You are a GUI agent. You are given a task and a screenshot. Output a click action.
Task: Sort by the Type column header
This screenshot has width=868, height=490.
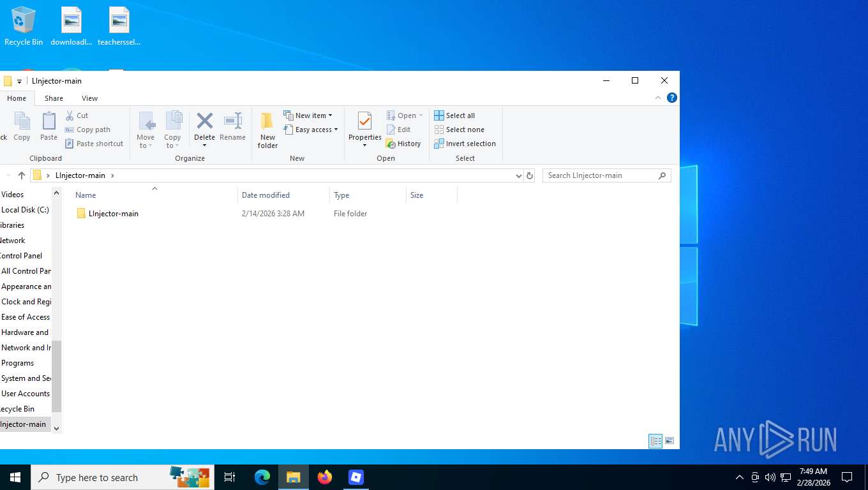coord(341,195)
